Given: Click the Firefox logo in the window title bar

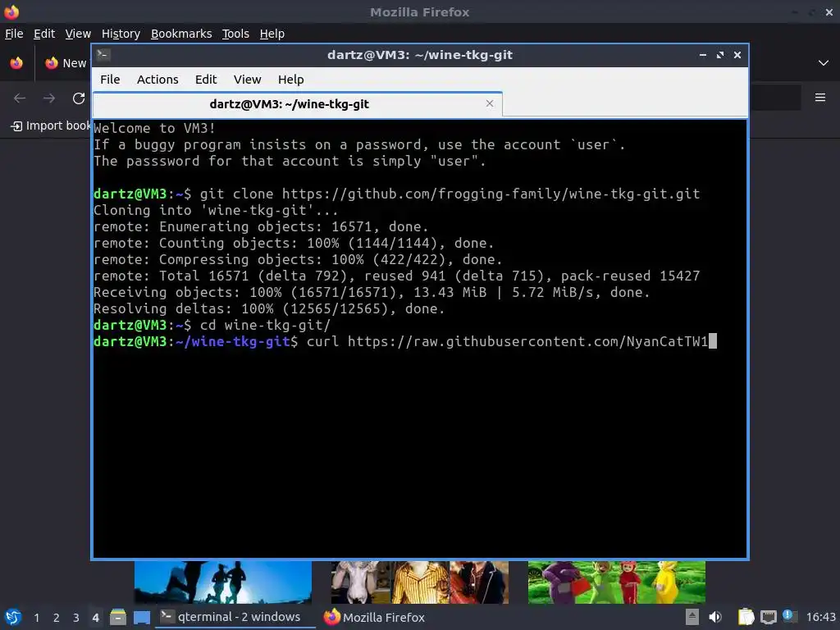Looking at the screenshot, I should [11, 11].
